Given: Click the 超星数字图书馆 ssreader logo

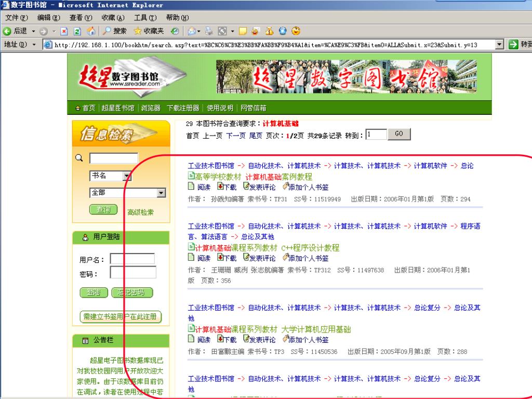Looking at the screenshot, I should tap(132, 76).
